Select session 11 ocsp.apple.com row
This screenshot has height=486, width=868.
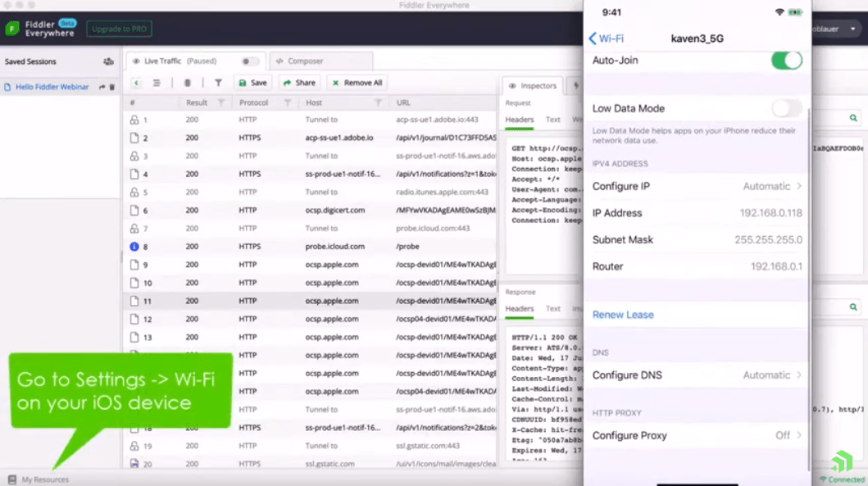click(311, 301)
